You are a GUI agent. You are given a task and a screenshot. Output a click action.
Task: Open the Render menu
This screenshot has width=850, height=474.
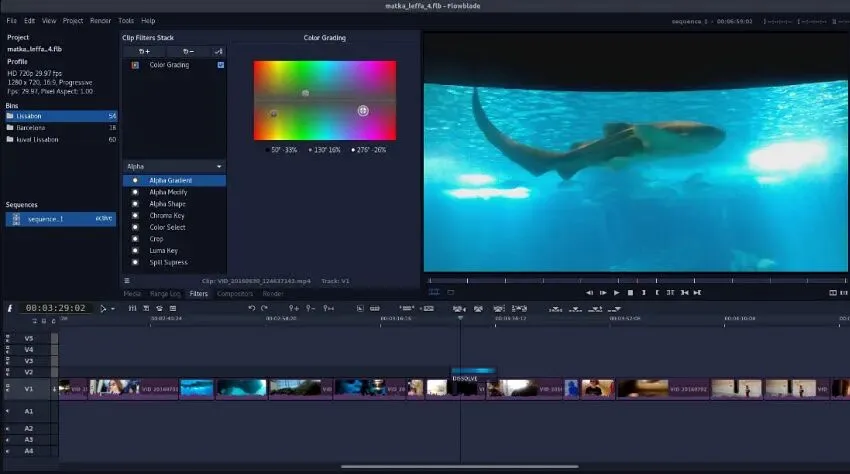[100, 21]
